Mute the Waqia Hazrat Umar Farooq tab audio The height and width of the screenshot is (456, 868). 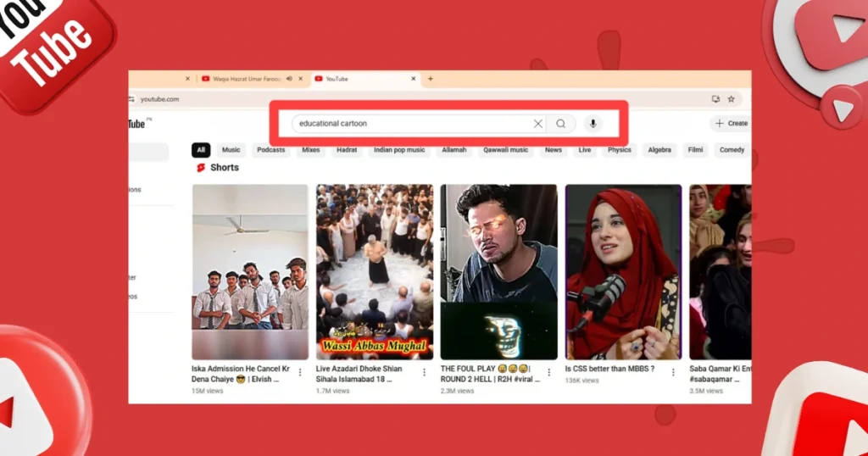pyautogui.click(x=290, y=79)
